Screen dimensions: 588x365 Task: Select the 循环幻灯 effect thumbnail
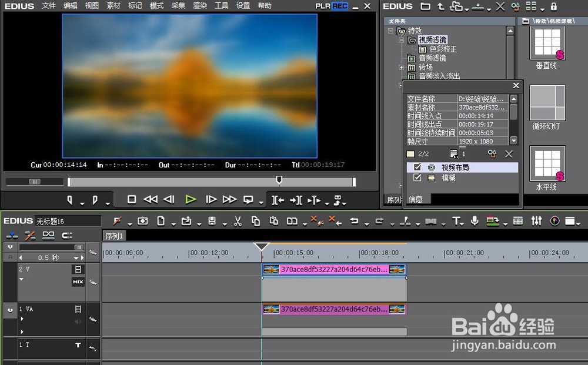pos(547,103)
